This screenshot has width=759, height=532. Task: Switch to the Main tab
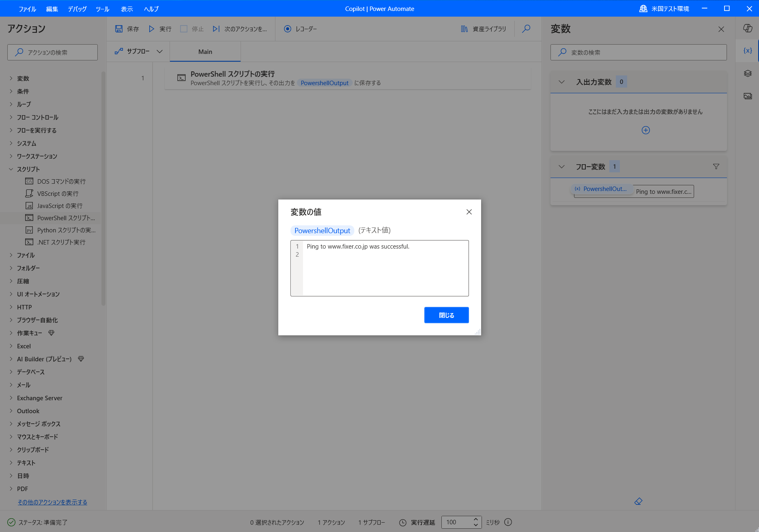pyautogui.click(x=205, y=51)
